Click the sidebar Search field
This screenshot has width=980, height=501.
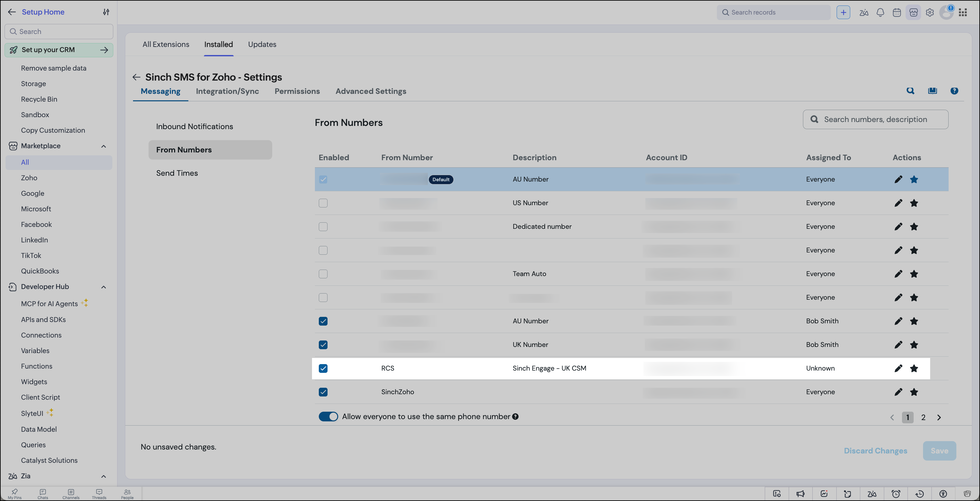[59, 32]
